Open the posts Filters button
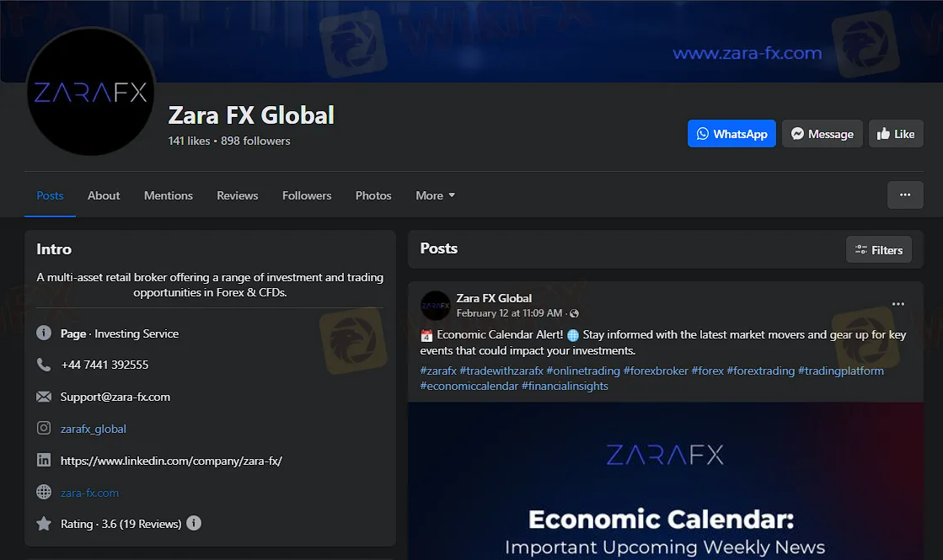This screenshot has height=560, width=943. 879,249
